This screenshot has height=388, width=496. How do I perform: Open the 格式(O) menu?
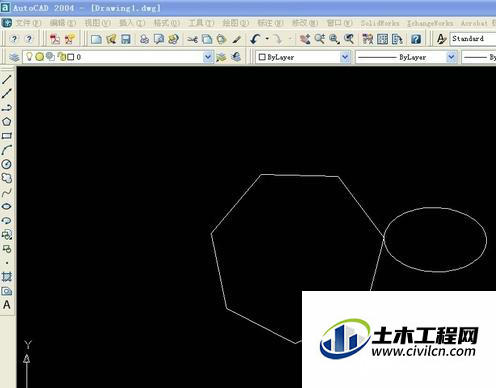pos(167,23)
